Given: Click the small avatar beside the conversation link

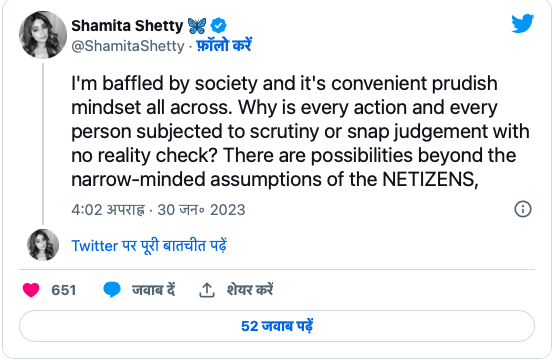Looking at the screenshot, I should [x=43, y=245].
